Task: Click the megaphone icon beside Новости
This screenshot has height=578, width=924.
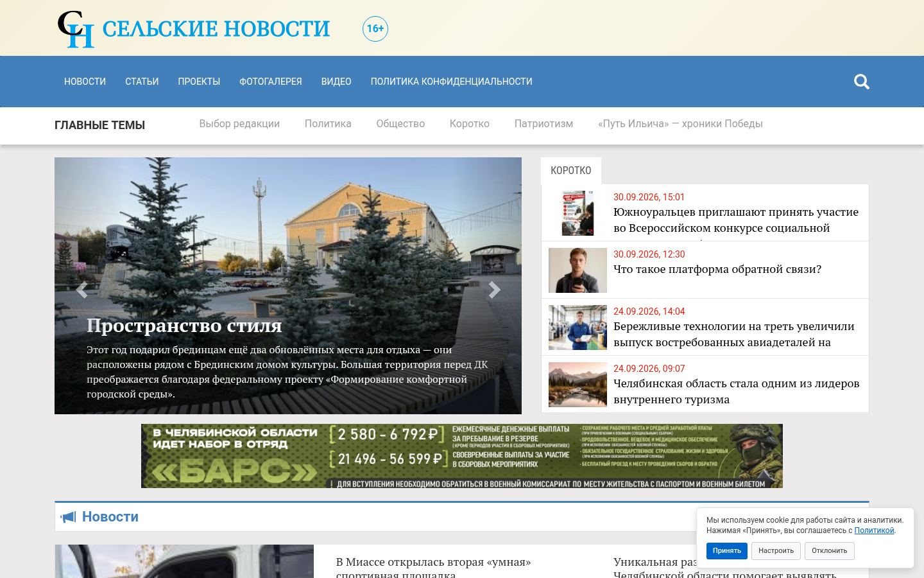Action: click(68, 517)
